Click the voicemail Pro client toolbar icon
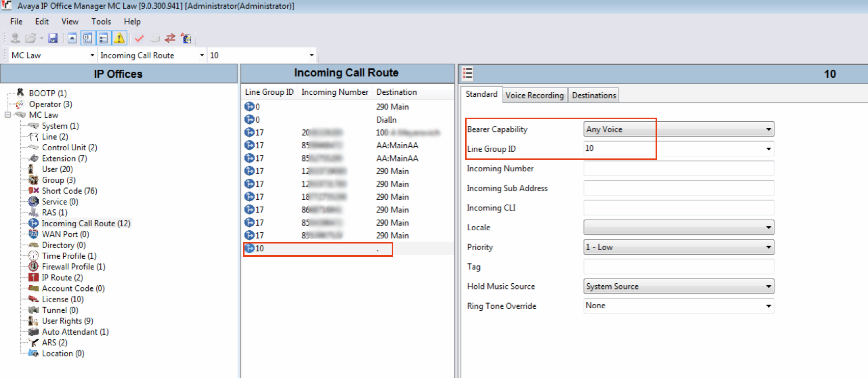Image resolution: width=868 pixels, height=378 pixels. (186, 38)
